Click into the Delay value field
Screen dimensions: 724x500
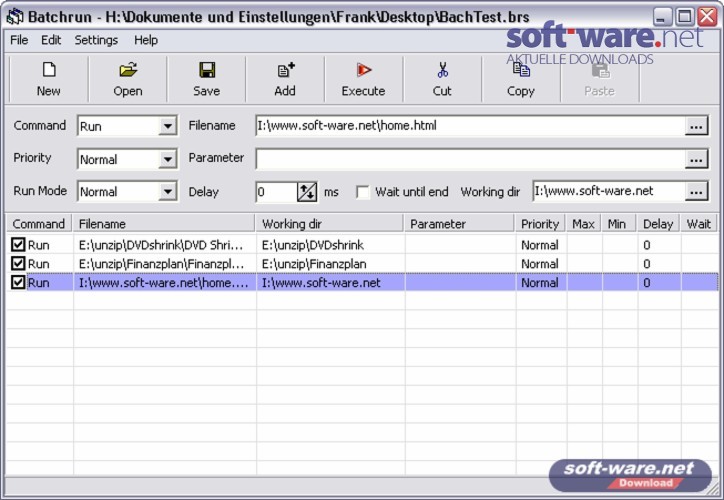pyautogui.click(x=276, y=192)
